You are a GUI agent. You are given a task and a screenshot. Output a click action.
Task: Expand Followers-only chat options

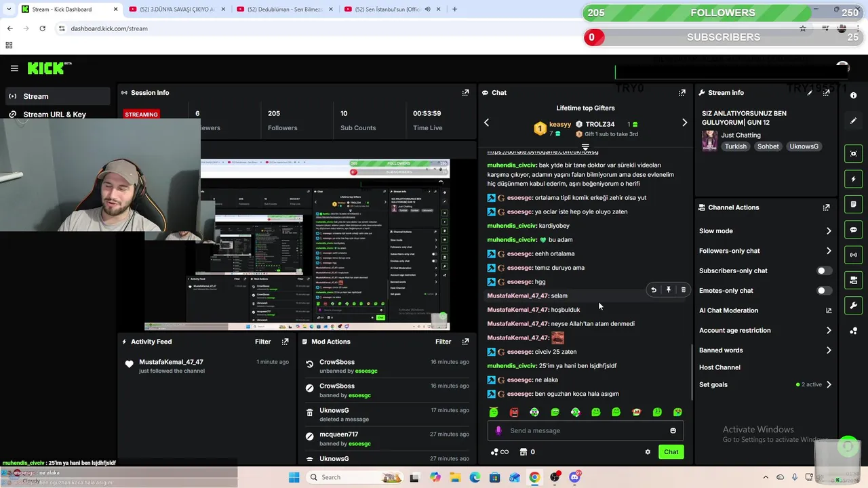(828, 251)
